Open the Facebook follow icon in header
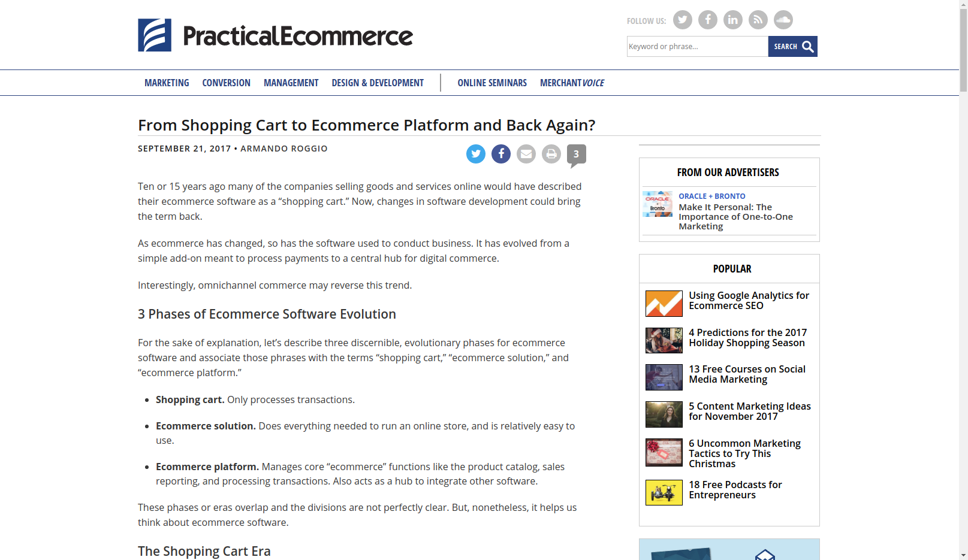 (707, 20)
